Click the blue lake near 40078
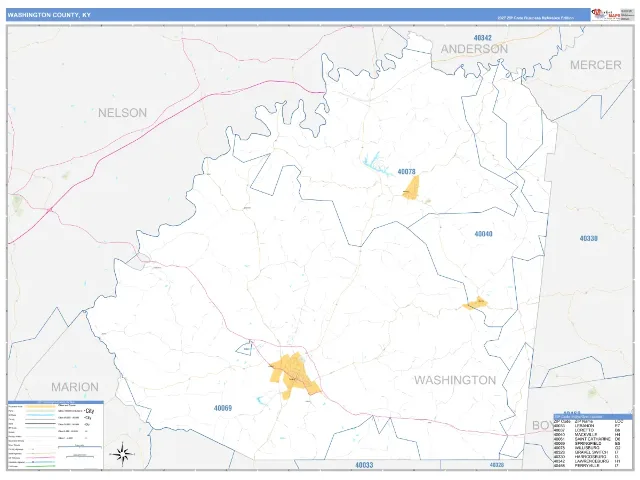Viewport: 640px width, 480px height. (x=376, y=163)
